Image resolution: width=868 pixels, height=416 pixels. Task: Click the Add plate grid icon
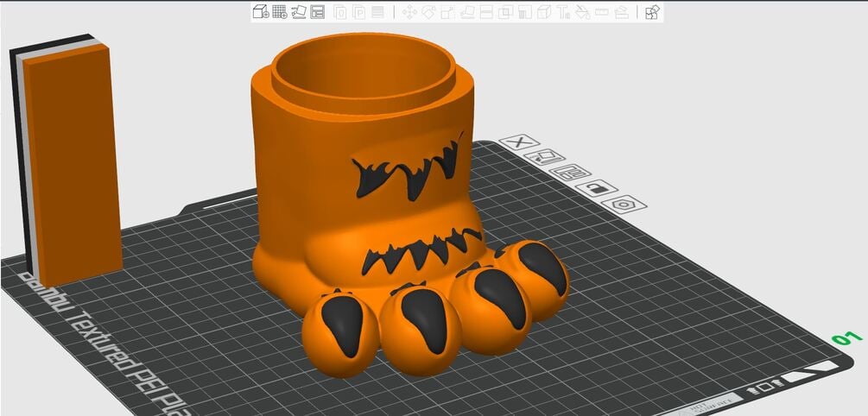[x=280, y=11]
